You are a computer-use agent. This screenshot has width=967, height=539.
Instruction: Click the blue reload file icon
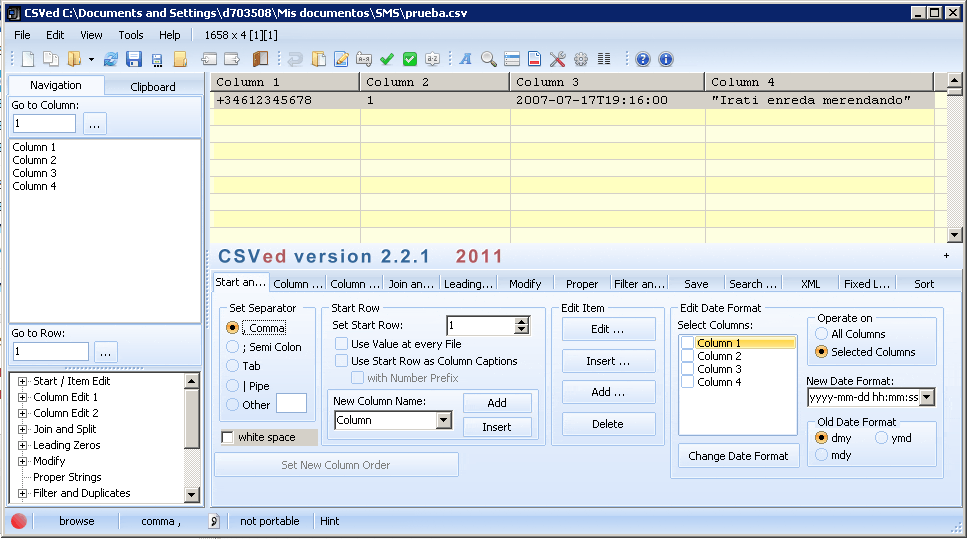click(x=111, y=59)
